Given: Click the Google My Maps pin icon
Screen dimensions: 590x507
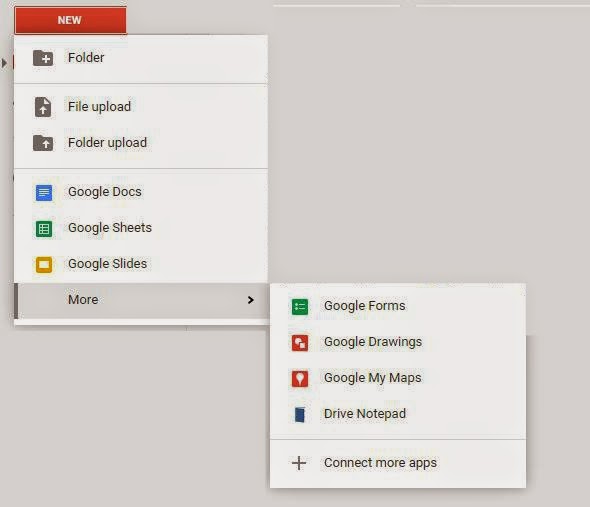Looking at the screenshot, I should [x=300, y=379].
